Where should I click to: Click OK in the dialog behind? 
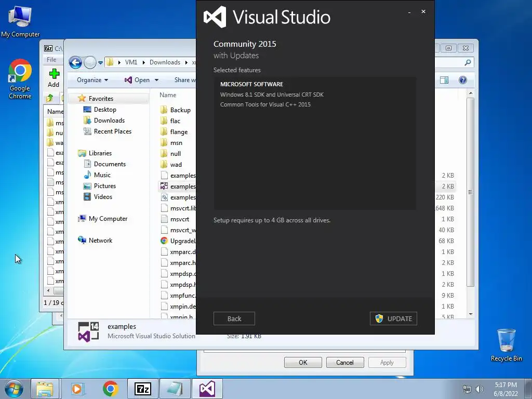(x=303, y=362)
